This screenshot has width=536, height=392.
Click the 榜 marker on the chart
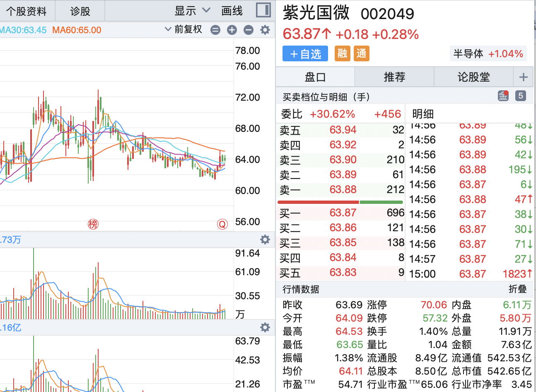[x=93, y=224]
